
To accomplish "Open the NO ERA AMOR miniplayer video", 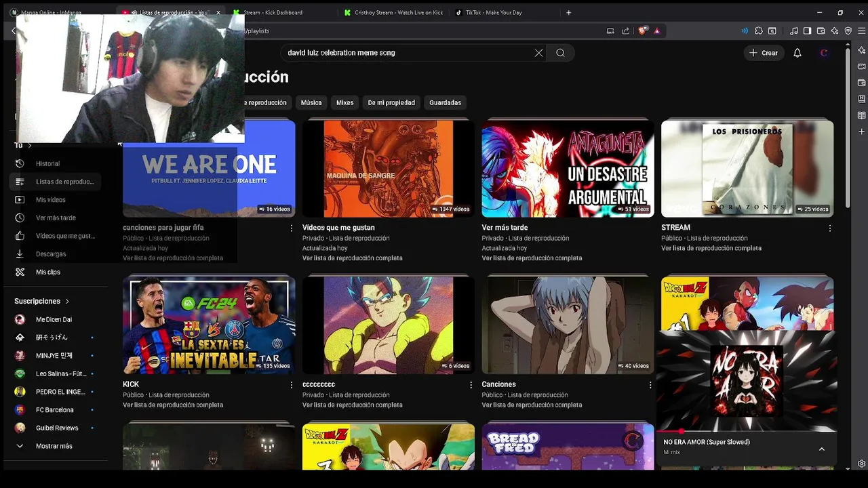I will pyautogui.click(x=747, y=381).
